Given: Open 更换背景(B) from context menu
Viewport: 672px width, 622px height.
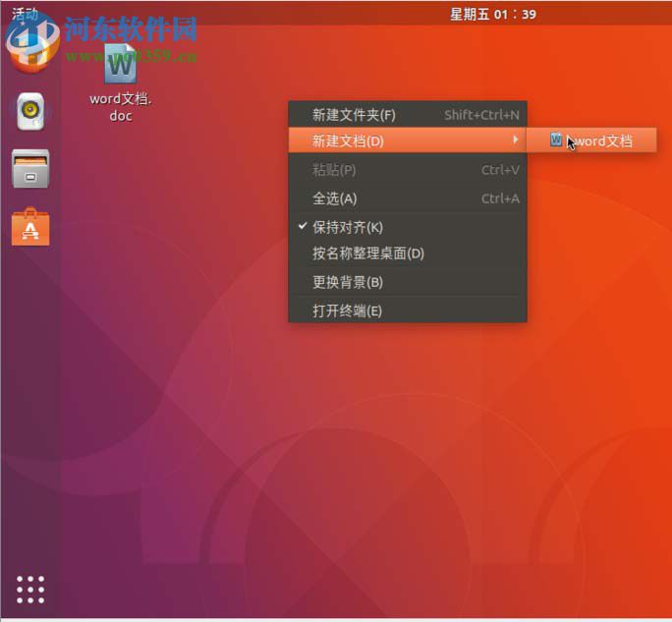Looking at the screenshot, I should (x=408, y=282).
